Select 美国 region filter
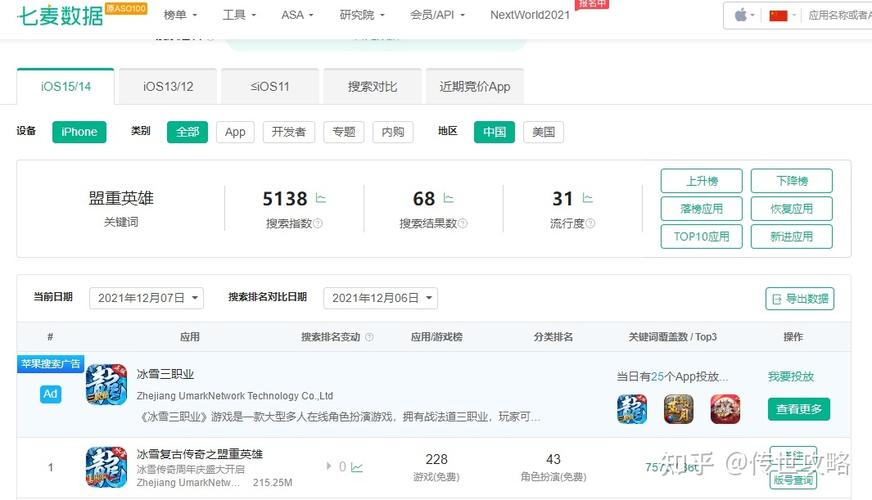 [x=543, y=132]
